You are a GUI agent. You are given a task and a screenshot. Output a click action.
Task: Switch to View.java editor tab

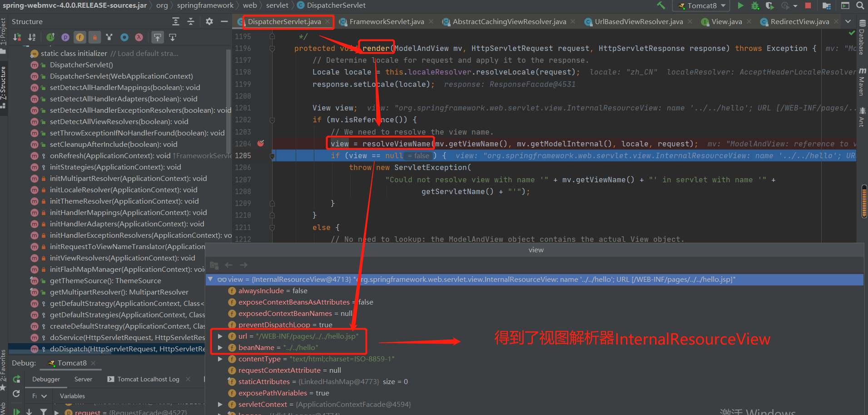coord(726,22)
